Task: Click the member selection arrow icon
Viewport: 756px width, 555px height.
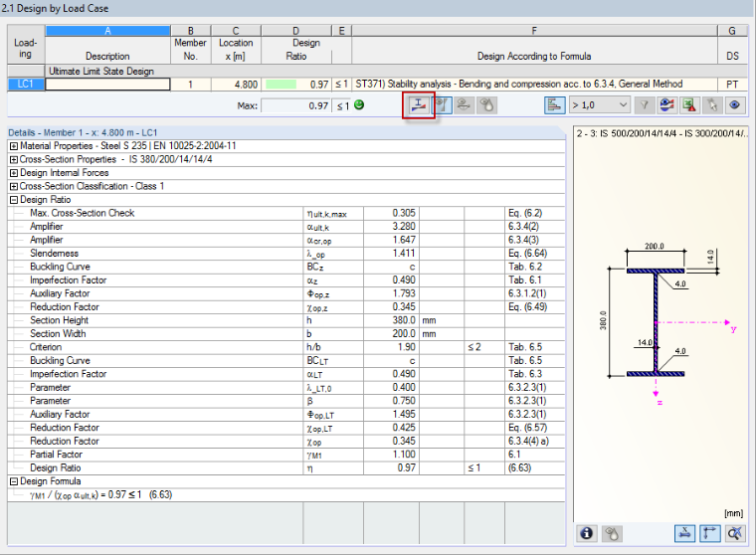Action: [712, 105]
